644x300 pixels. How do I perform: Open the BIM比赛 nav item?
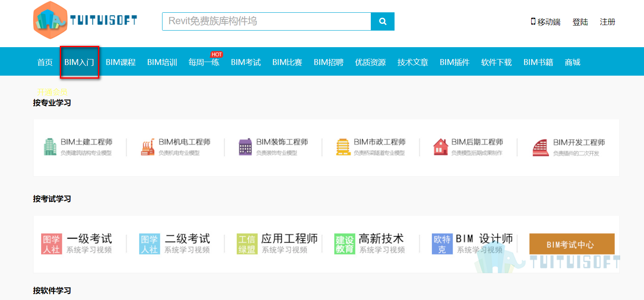coord(287,62)
